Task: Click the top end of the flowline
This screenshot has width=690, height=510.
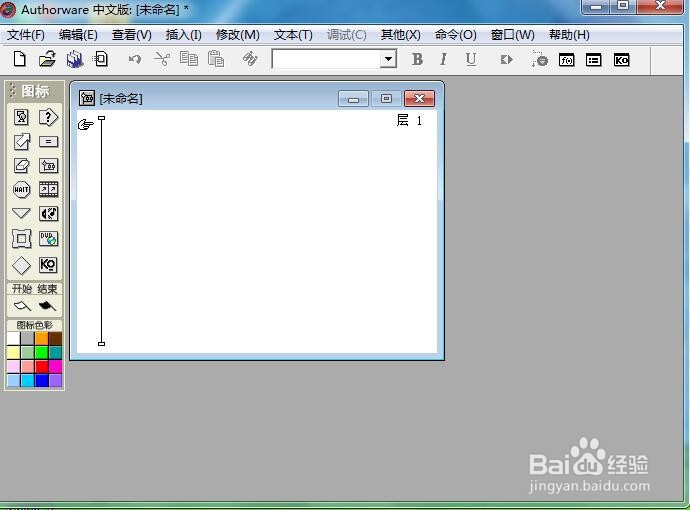Action: click(x=102, y=118)
